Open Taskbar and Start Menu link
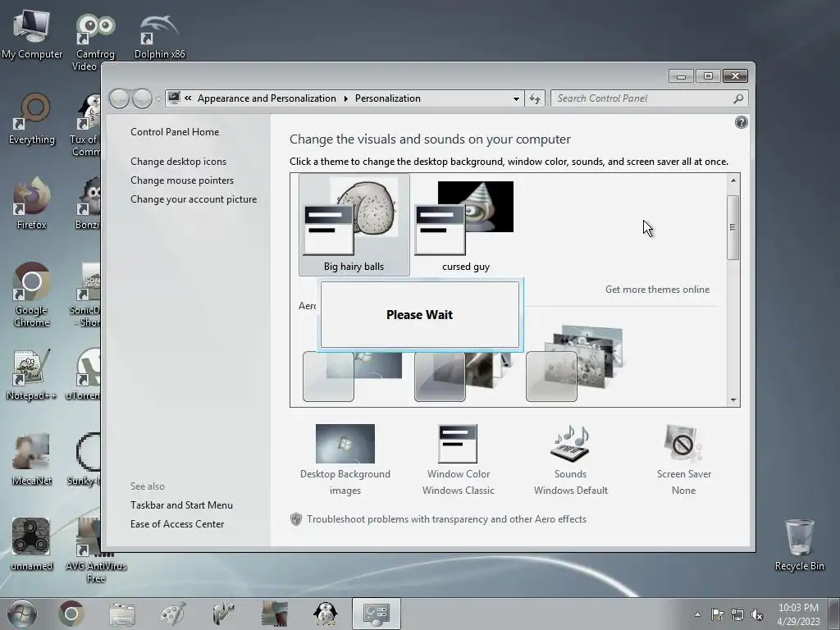 pos(181,504)
